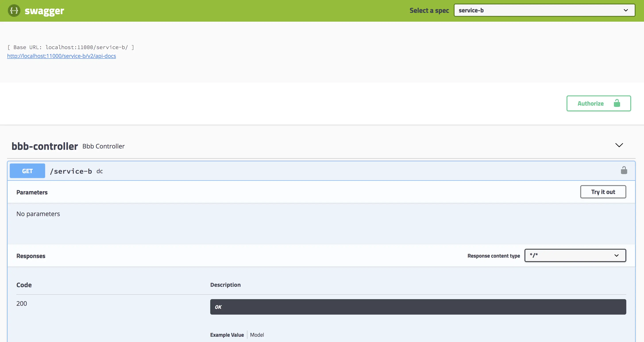The width and height of the screenshot is (644, 342).
Task: Collapse the bbb-controller section chevron
Action: pyautogui.click(x=619, y=145)
